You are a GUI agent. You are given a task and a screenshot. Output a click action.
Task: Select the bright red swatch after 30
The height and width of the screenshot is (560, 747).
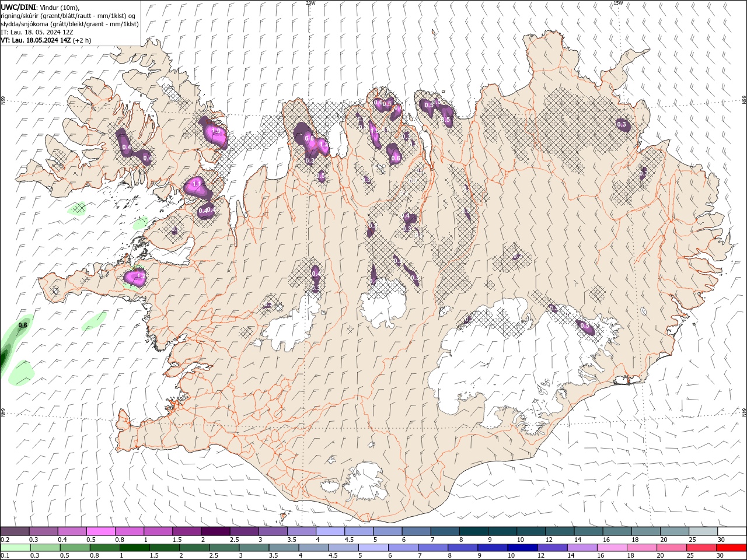pyautogui.click(x=731, y=548)
